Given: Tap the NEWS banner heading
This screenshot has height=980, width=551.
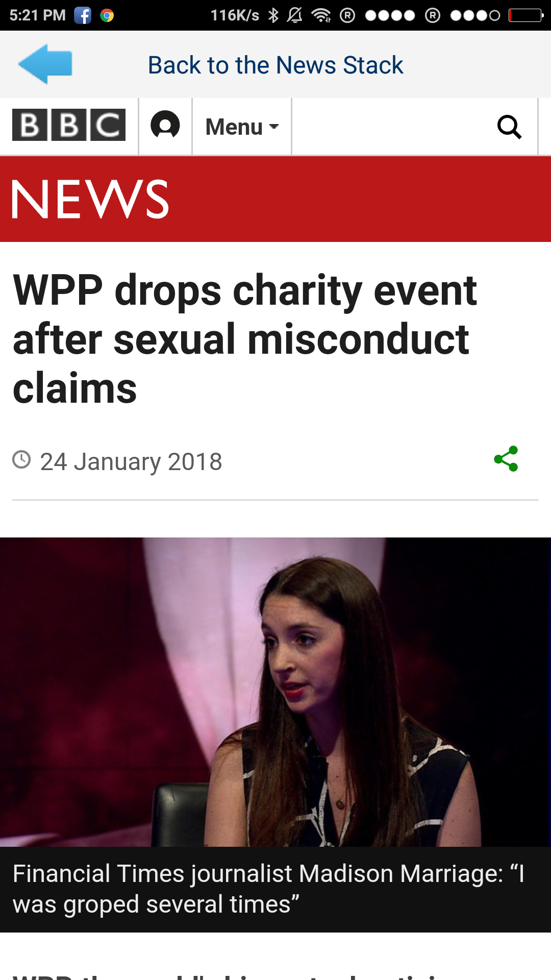Looking at the screenshot, I should (90, 199).
